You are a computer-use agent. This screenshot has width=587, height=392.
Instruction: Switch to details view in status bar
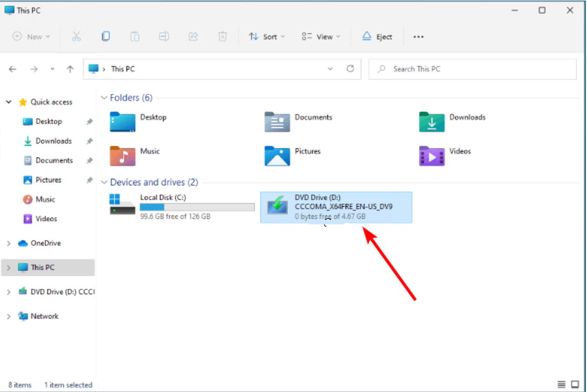click(562, 385)
